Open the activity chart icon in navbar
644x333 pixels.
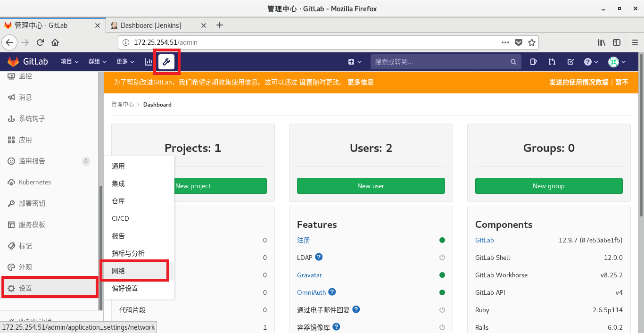[x=149, y=61]
